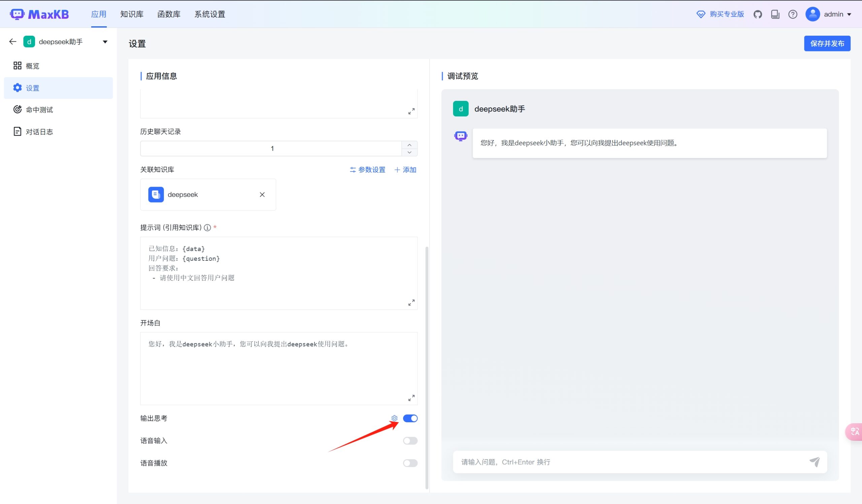Click the deepseek knowledge base icon
Image resolution: width=862 pixels, height=504 pixels.
tap(156, 194)
